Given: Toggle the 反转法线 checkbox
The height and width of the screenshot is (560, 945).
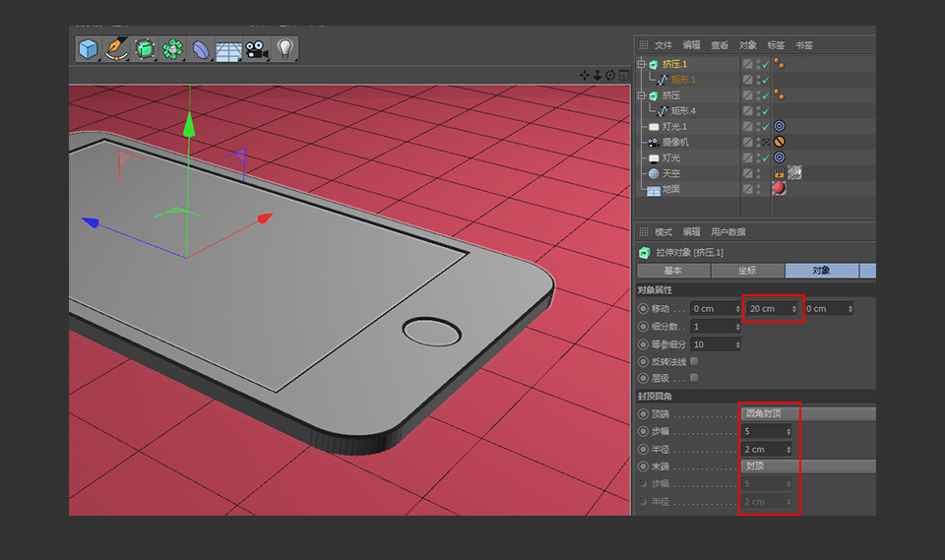Looking at the screenshot, I should click(x=694, y=361).
